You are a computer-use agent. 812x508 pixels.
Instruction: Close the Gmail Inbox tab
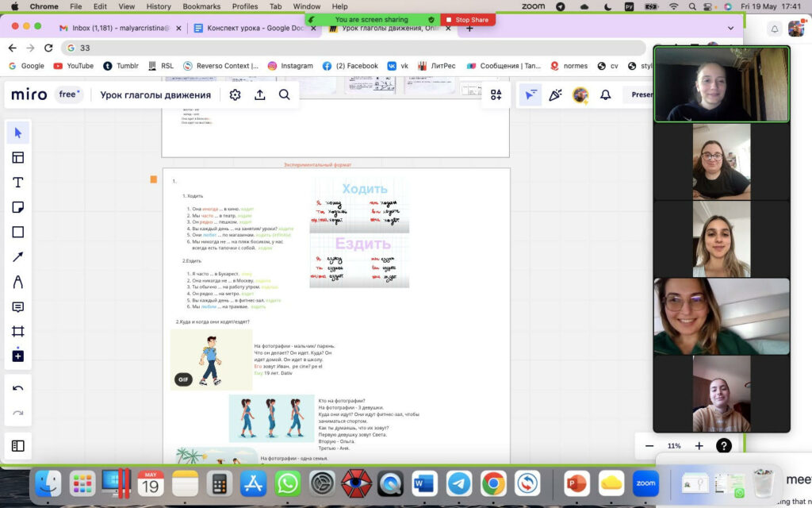(x=178, y=29)
